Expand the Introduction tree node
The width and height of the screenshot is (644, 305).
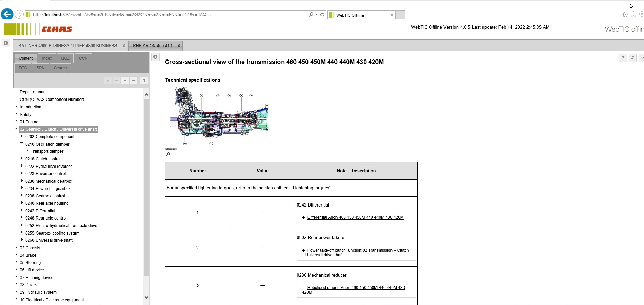point(16,106)
